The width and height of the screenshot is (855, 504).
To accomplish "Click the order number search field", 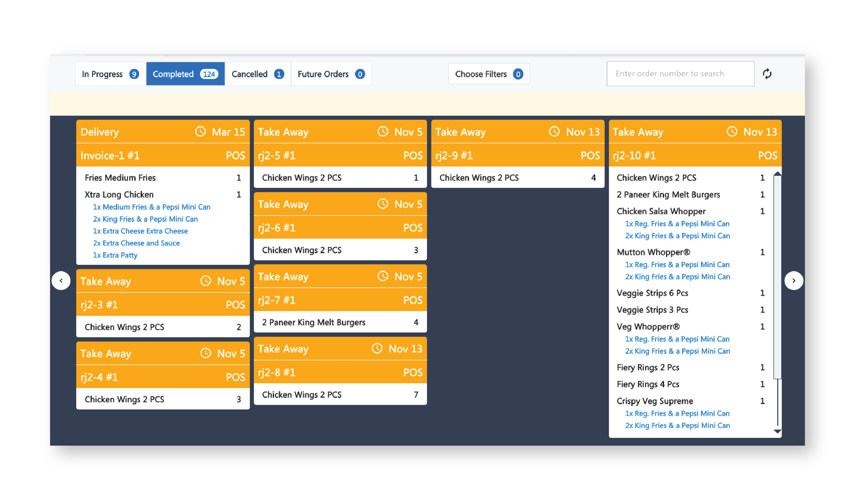I will [x=680, y=74].
